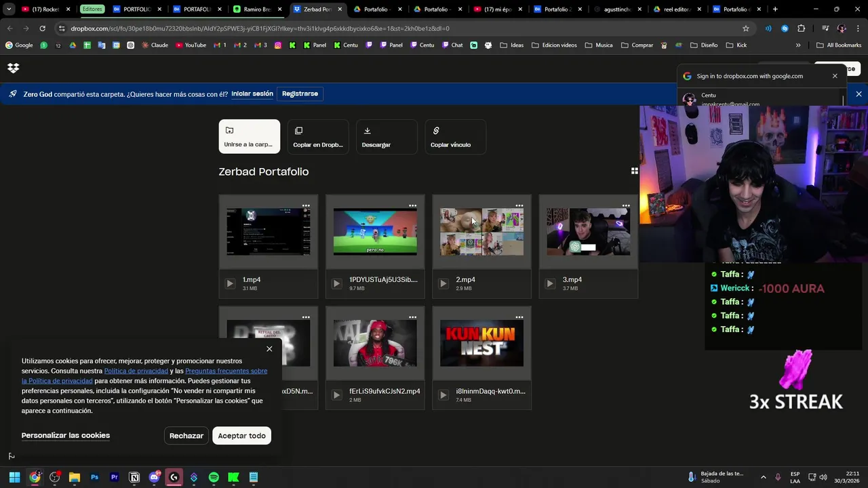Open options menu for 1.mp4

click(x=306, y=205)
